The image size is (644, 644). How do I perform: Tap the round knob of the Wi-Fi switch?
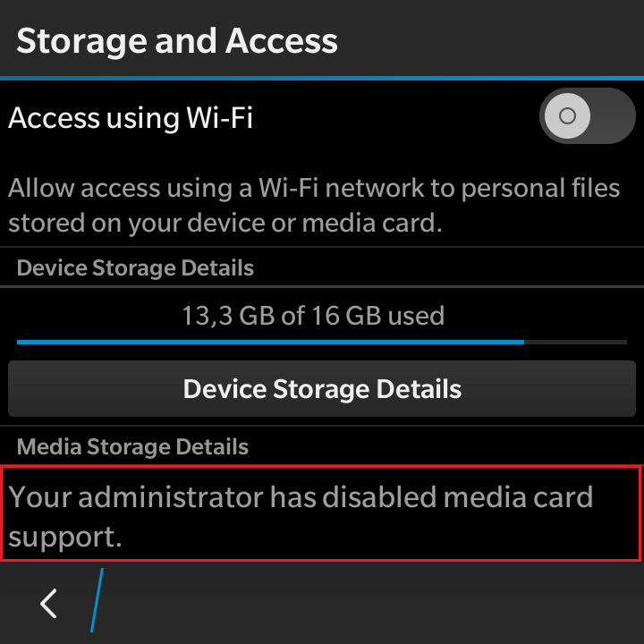[x=567, y=115]
